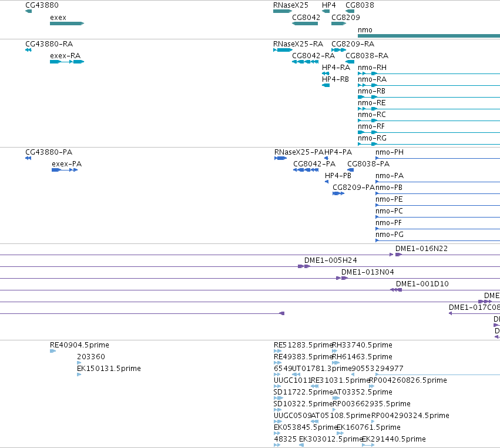Screen dimensions: 500x448
Task: Open the EK150131.5prime EST label
Action: [109, 369]
